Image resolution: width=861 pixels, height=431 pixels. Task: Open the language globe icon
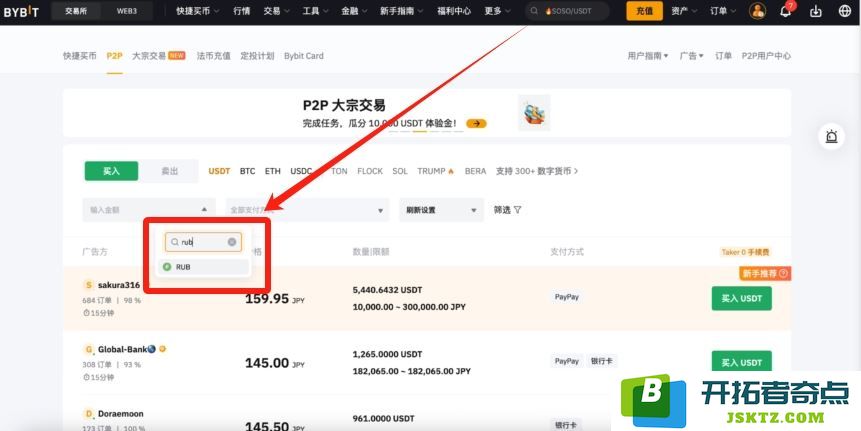(845, 11)
